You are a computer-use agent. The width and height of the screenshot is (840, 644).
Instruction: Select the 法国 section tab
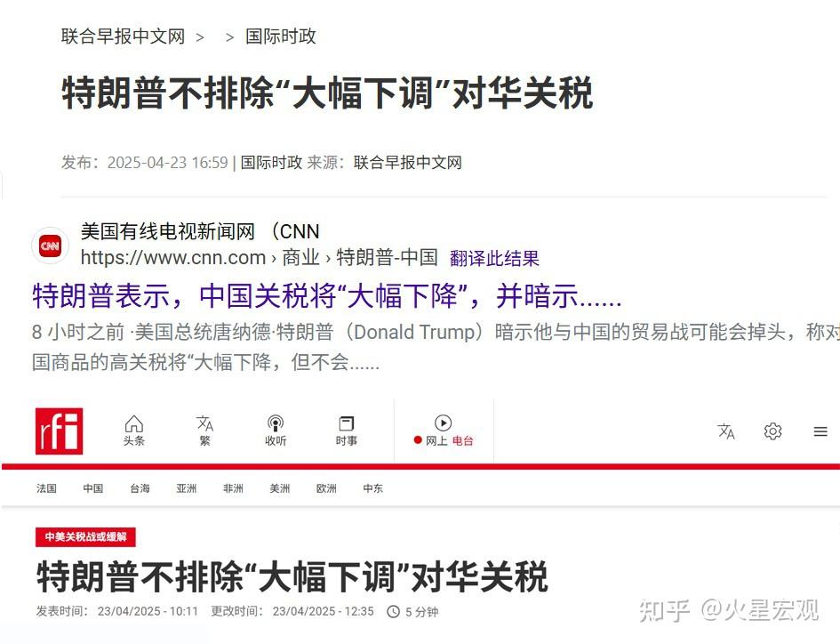click(x=46, y=488)
